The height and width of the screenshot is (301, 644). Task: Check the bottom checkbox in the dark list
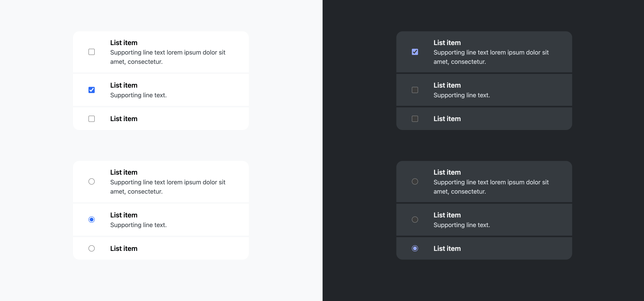pyautogui.click(x=415, y=119)
